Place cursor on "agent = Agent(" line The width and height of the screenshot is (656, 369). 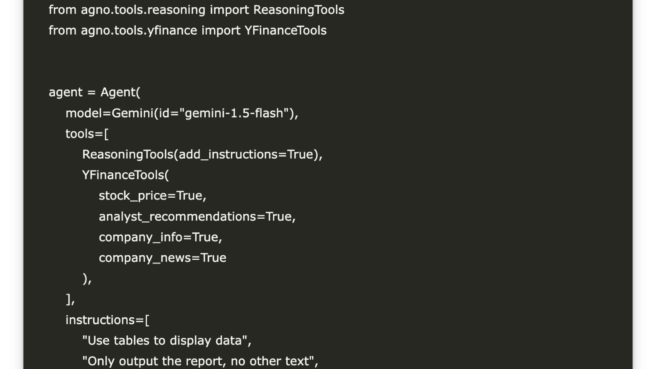[x=95, y=92]
